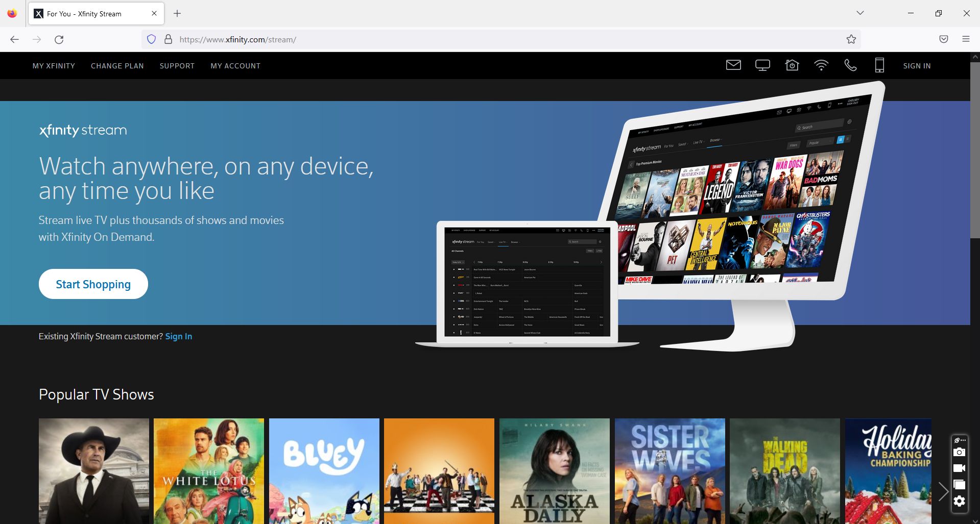
Task: Open the SUPPORT menu item
Action: (x=177, y=65)
